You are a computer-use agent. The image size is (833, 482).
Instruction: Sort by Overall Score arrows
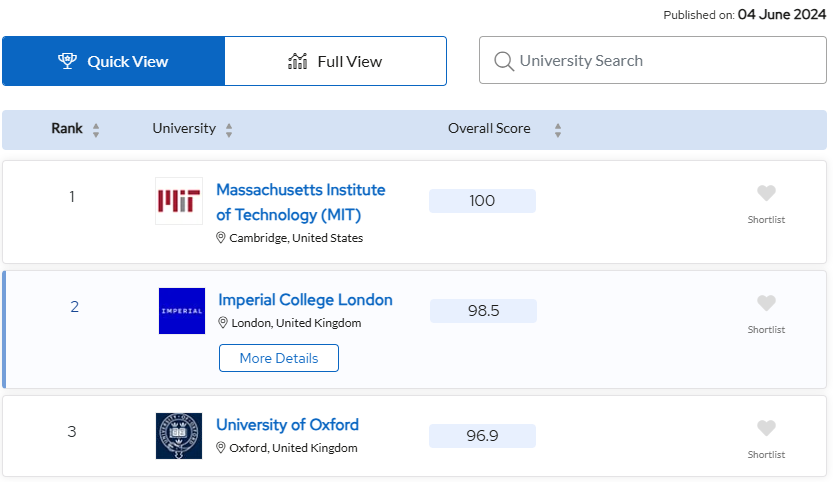coord(558,130)
